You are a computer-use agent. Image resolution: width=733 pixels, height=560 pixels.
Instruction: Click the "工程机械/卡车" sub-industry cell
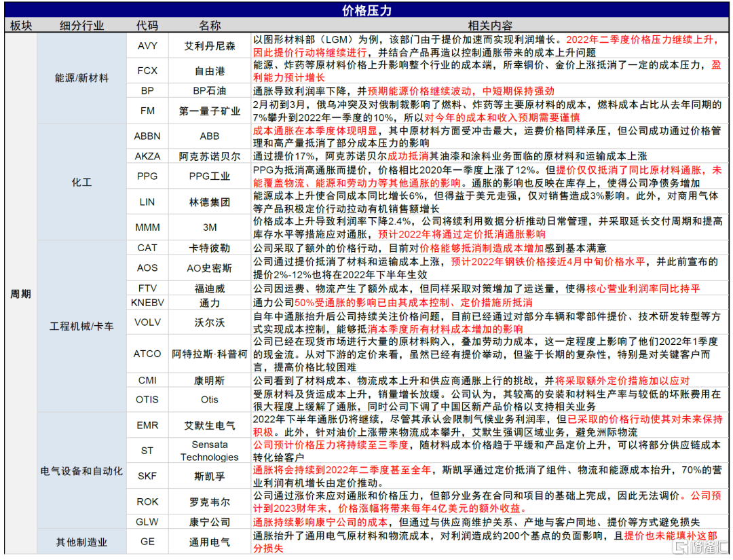(x=82, y=326)
